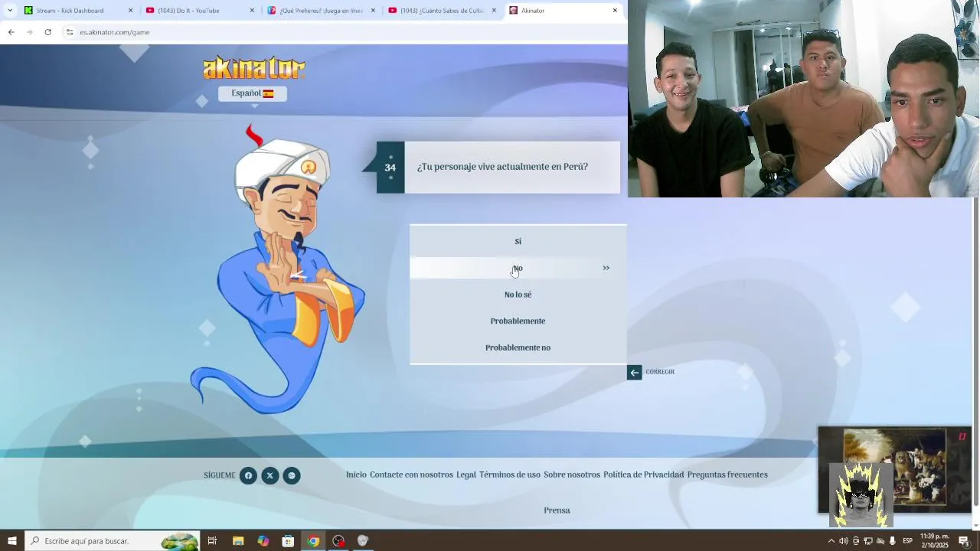Click the browser forward arrow

[x=29, y=32]
